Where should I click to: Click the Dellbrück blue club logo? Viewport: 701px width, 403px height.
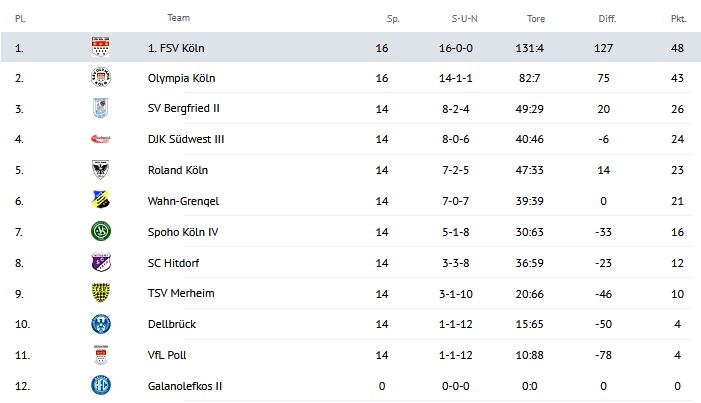coord(100,324)
